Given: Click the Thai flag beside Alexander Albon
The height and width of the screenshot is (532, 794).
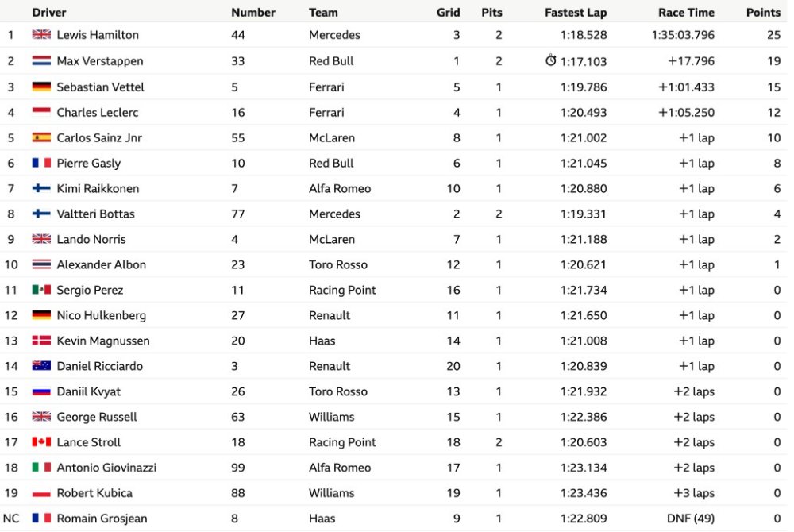Looking at the screenshot, I should pos(41,264).
